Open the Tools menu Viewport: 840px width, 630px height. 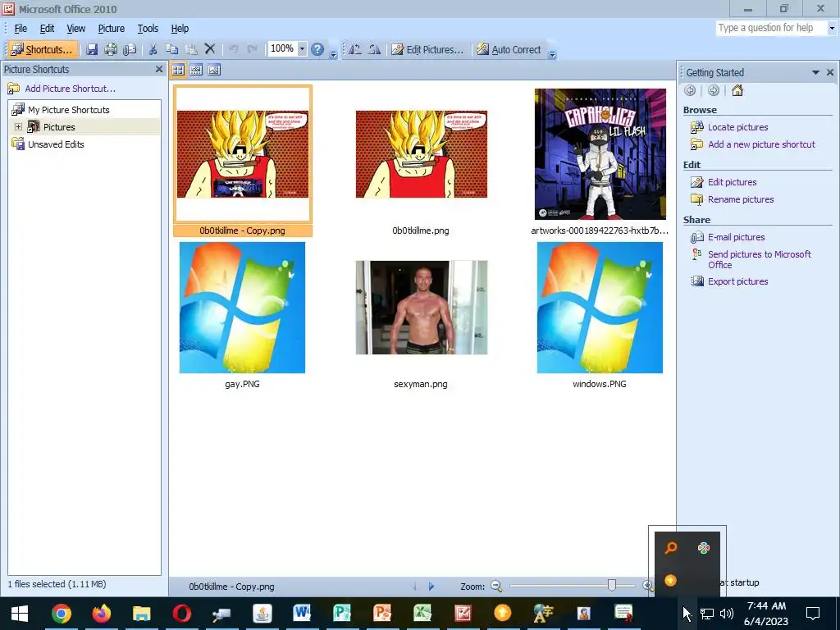click(x=148, y=29)
